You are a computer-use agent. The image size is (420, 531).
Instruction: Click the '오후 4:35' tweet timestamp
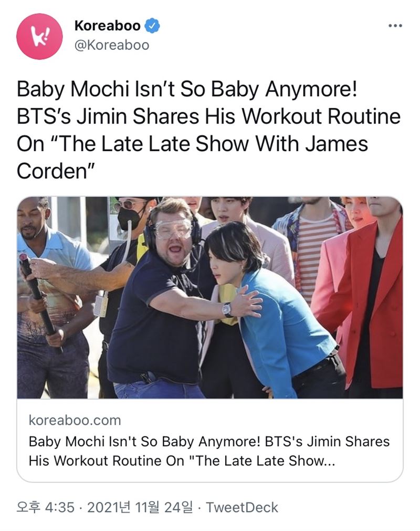pos(45,507)
